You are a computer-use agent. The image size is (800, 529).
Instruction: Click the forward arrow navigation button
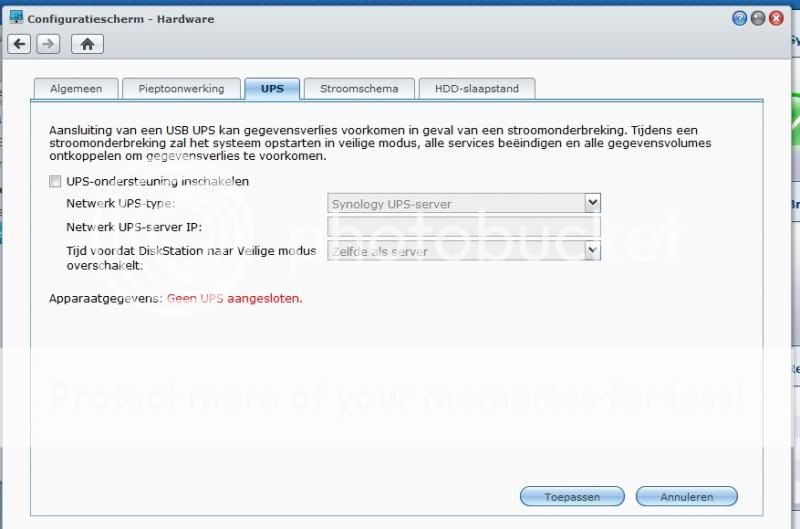pos(48,43)
